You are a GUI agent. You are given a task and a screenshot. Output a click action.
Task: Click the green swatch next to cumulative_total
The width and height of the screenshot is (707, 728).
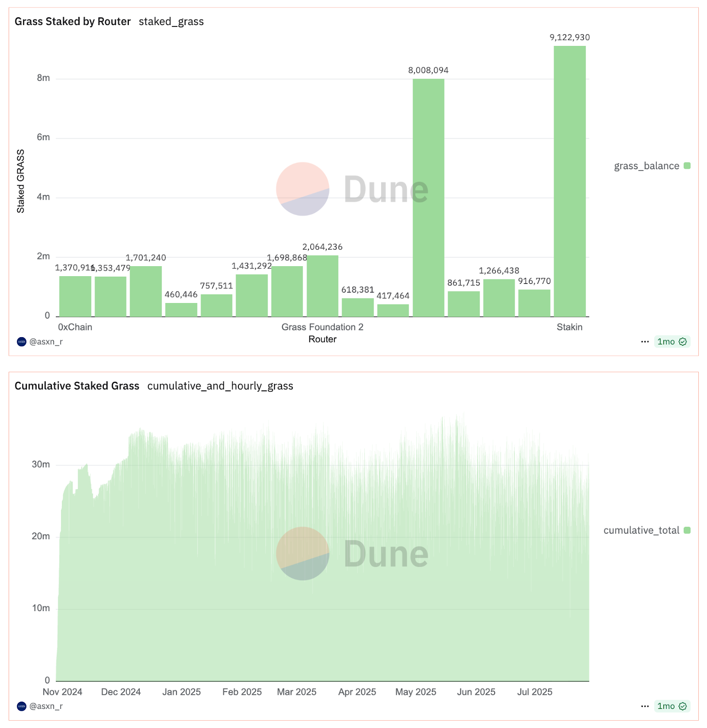click(687, 531)
